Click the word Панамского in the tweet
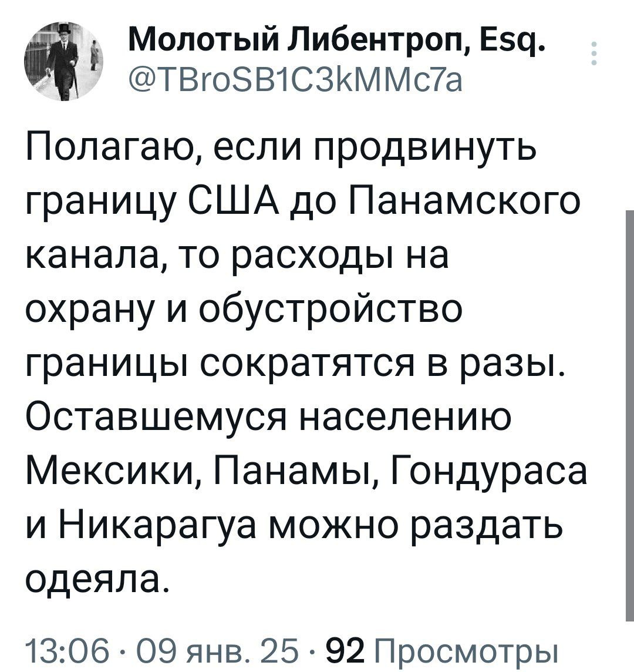Screen dimensions: 634x672 pyautogui.click(x=465, y=202)
